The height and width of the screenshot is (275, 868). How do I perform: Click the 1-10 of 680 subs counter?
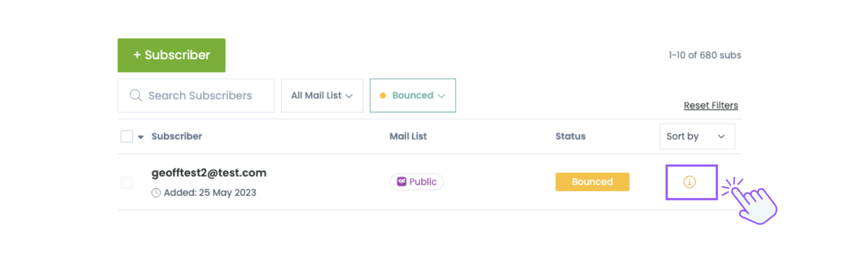704,55
